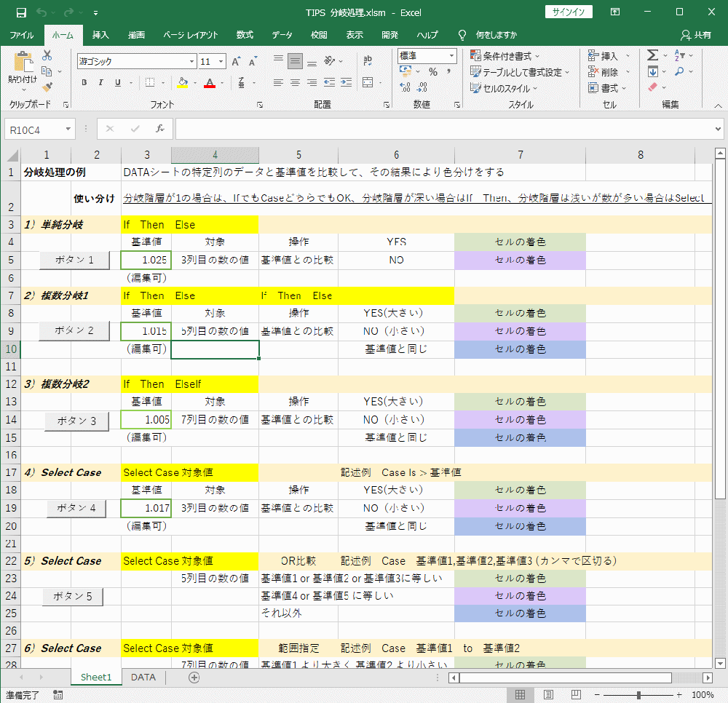Toggle middle vertical alignment
Screen dimensions: 728x703
click(x=296, y=61)
